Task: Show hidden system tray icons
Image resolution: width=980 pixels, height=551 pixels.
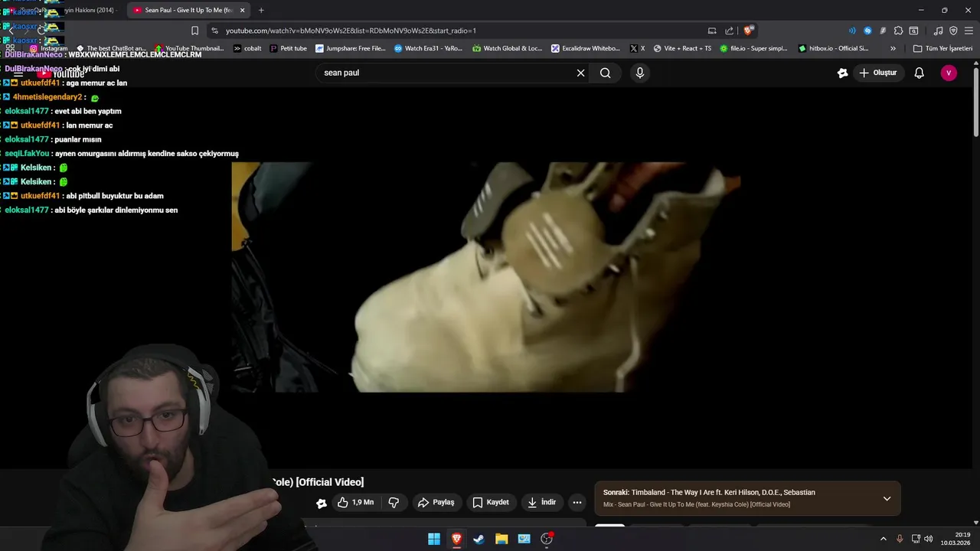Action: coord(883,539)
